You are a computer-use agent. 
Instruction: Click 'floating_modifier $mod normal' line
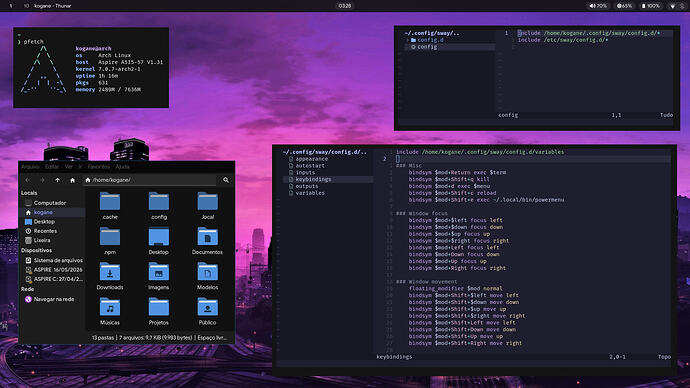pyautogui.click(x=455, y=289)
